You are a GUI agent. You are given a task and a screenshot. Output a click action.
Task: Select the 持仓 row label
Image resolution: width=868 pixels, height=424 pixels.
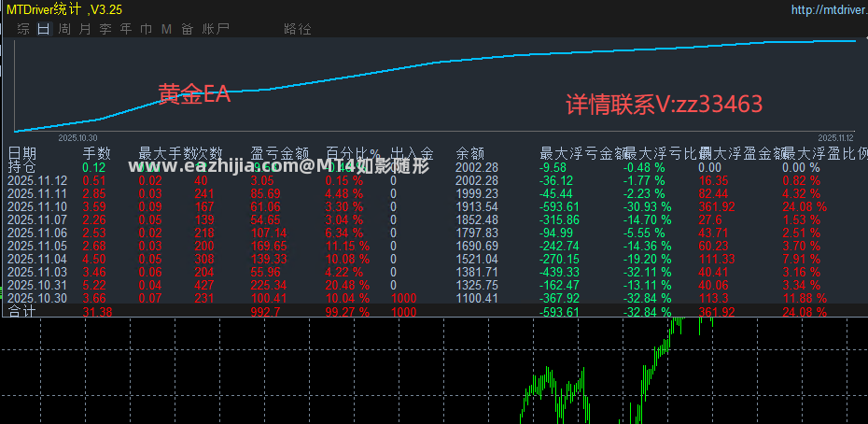click(22, 167)
